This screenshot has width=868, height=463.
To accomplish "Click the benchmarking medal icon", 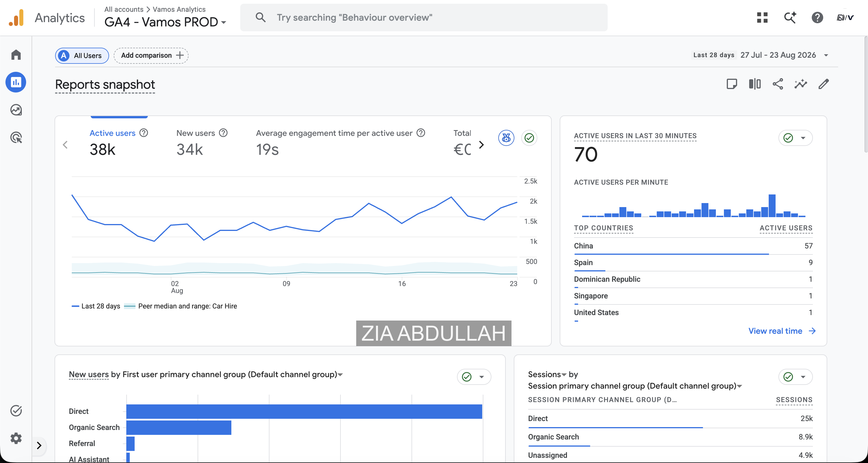I will 506,138.
